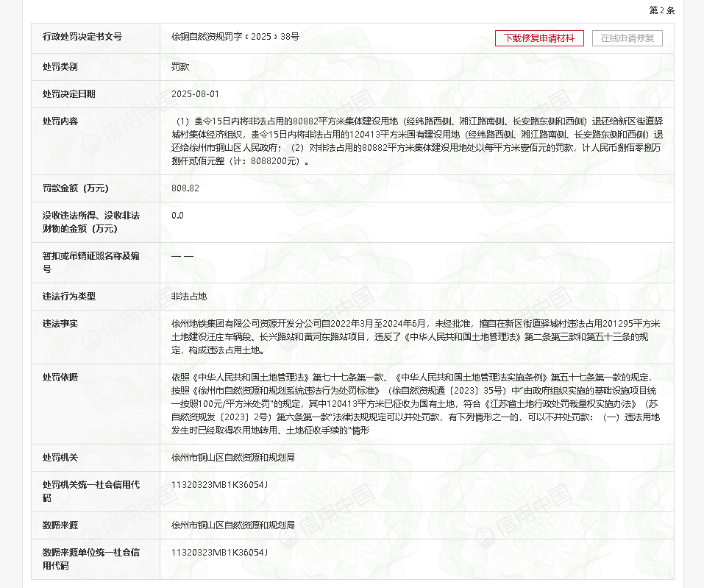
Task: Click the legal basis paragraph starting 依据《中华人民共和国土地管理法》
Action: click(416, 404)
